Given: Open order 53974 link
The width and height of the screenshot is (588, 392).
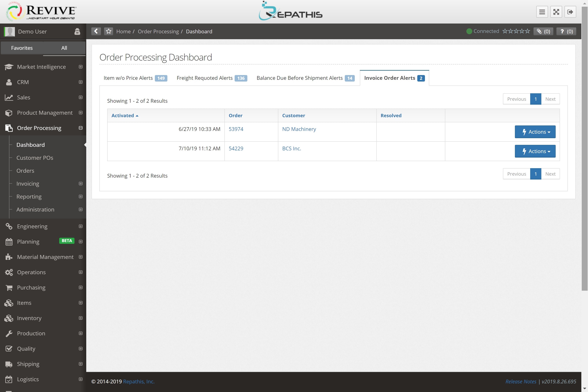Looking at the screenshot, I should tap(236, 129).
